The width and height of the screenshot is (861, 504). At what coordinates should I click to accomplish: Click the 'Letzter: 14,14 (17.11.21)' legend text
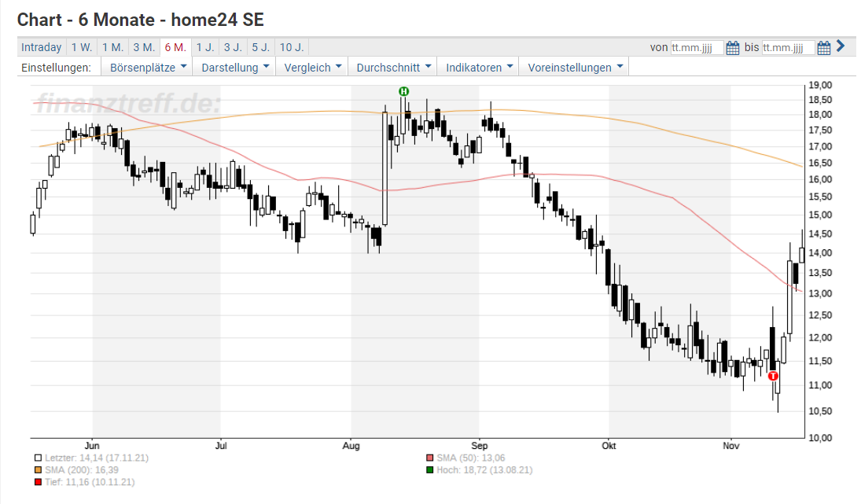[x=97, y=458]
